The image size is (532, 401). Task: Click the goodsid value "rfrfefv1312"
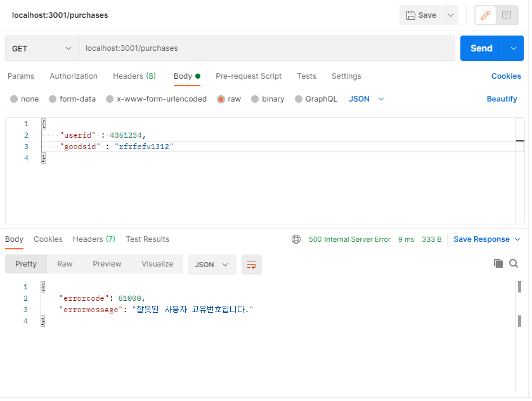pos(144,147)
